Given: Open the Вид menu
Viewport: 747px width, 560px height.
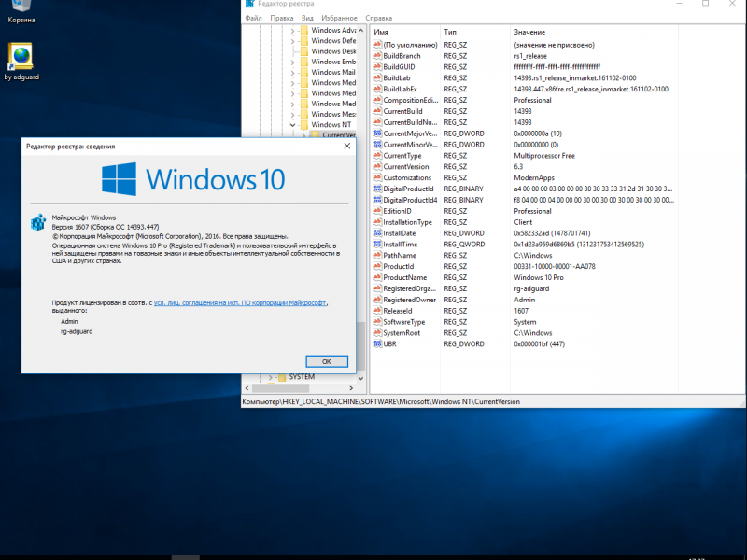Looking at the screenshot, I should coord(307,18).
